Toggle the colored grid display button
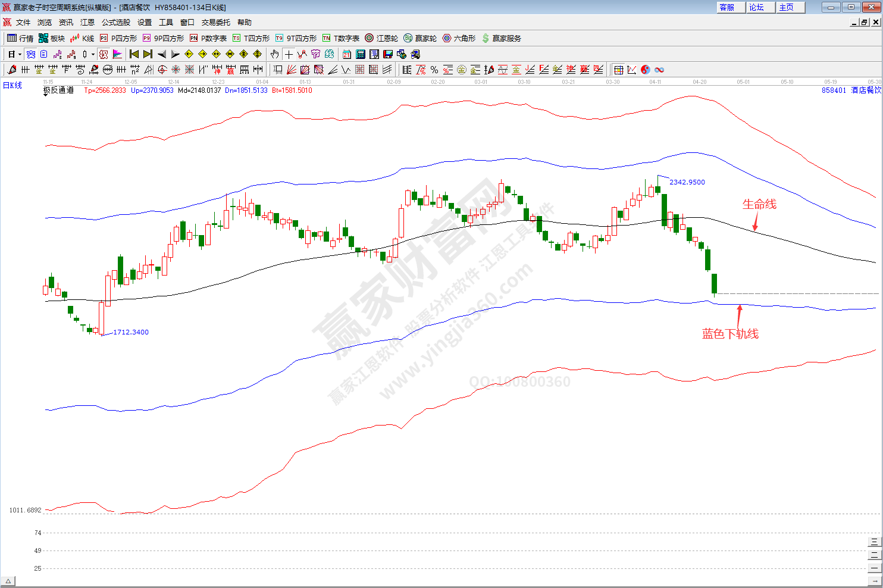Image resolution: width=883 pixels, height=588 pixels. 618,70
